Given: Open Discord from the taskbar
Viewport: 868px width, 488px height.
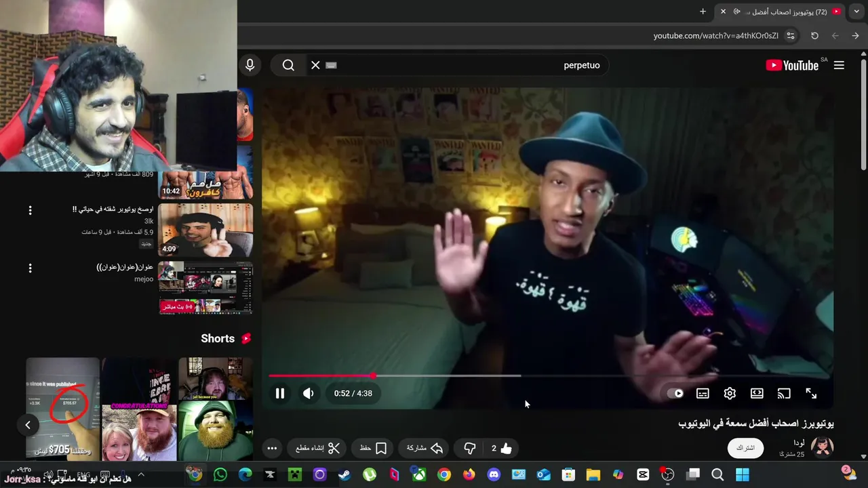Looking at the screenshot, I should click(494, 474).
